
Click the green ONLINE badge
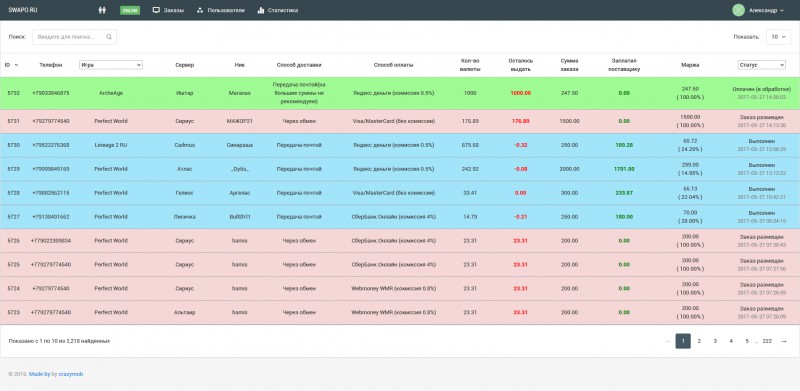(x=130, y=10)
